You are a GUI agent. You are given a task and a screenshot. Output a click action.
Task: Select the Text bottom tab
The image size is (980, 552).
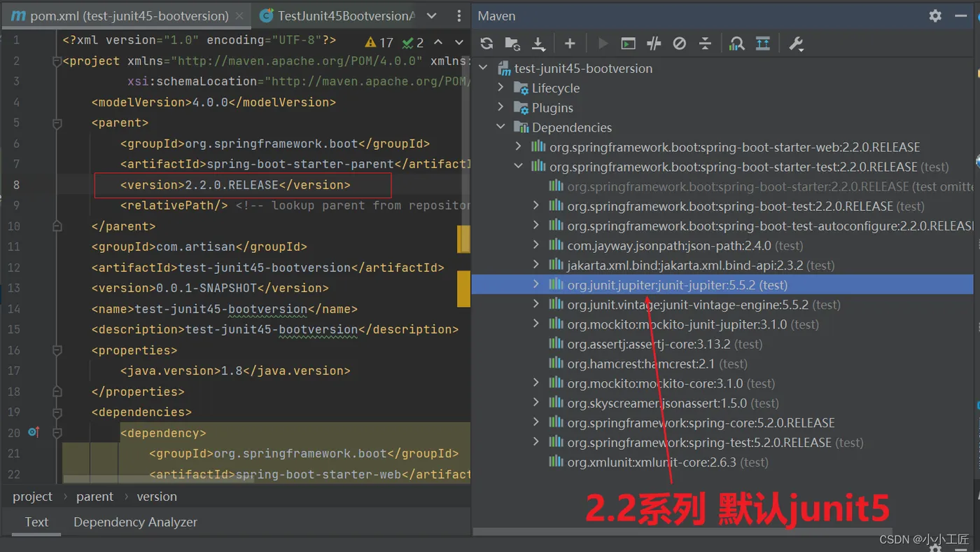click(x=36, y=522)
